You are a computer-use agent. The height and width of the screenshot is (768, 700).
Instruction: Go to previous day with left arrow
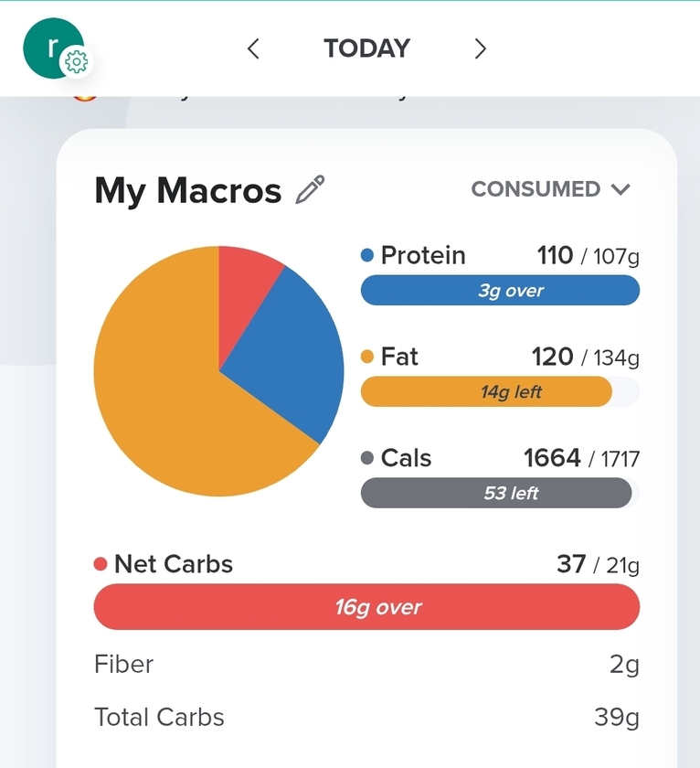pyautogui.click(x=253, y=48)
